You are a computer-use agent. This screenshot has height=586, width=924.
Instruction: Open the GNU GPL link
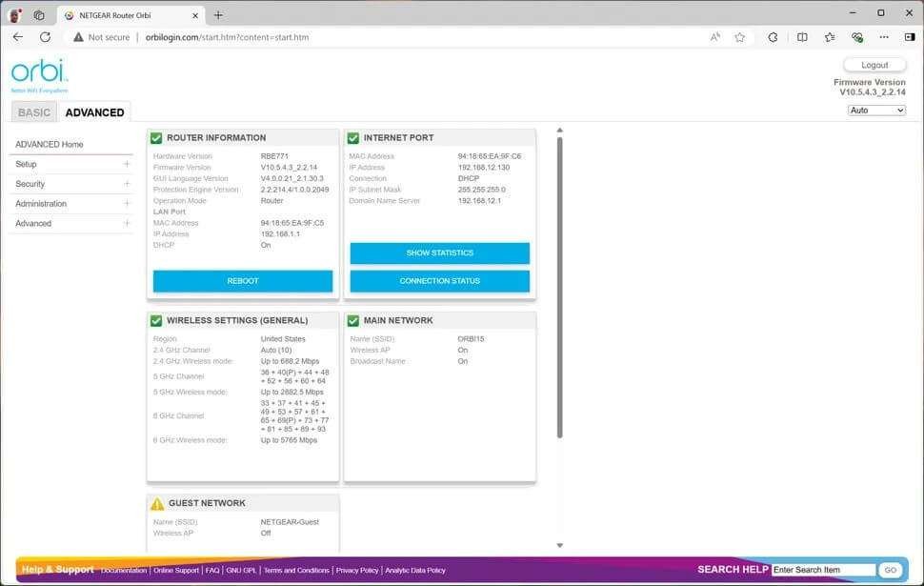point(241,570)
